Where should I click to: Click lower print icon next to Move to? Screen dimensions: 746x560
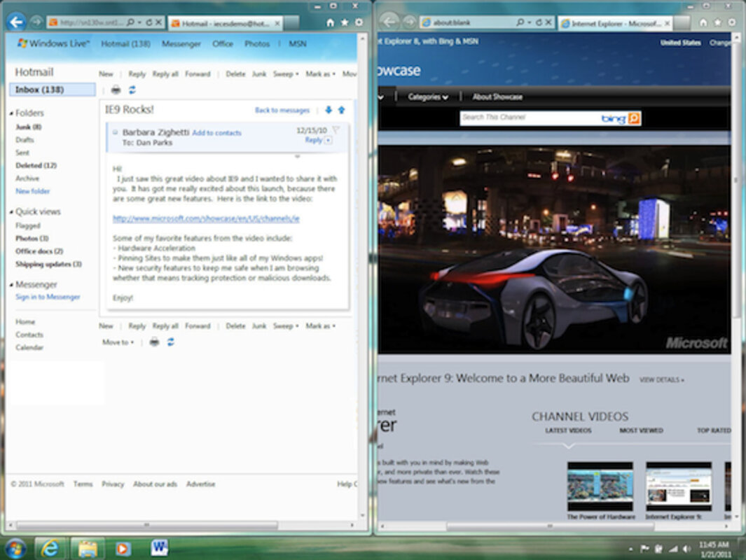(x=154, y=342)
